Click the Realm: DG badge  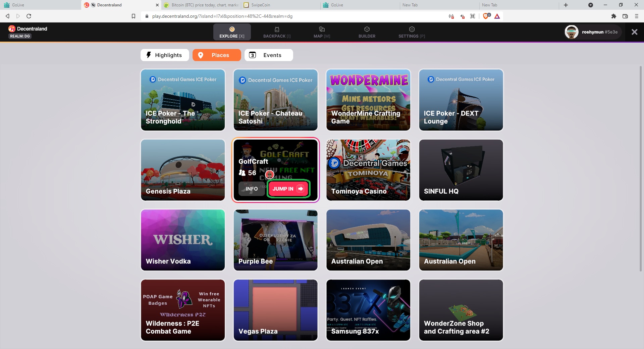[20, 36]
